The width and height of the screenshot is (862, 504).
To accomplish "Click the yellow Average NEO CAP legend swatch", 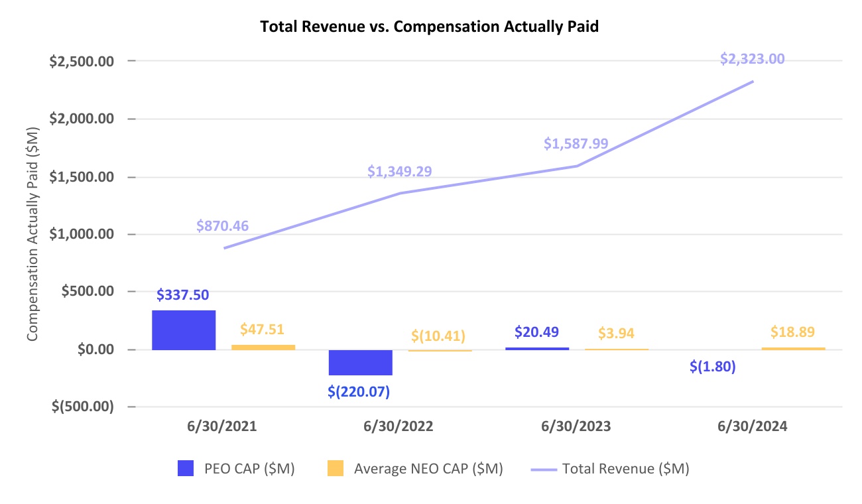I will (x=336, y=469).
